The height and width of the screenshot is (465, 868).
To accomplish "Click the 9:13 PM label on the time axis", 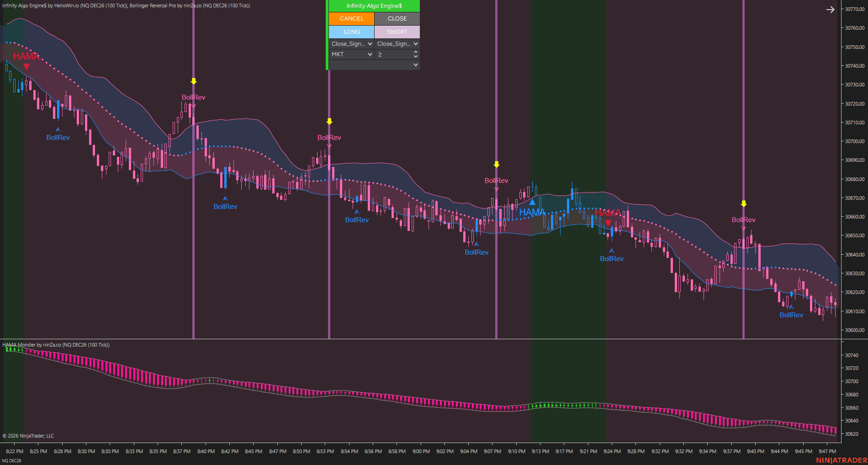I will 540,451.
